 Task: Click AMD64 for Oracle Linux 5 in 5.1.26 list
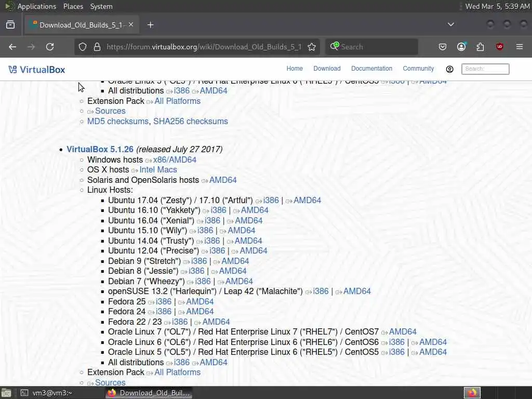click(433, 352)
